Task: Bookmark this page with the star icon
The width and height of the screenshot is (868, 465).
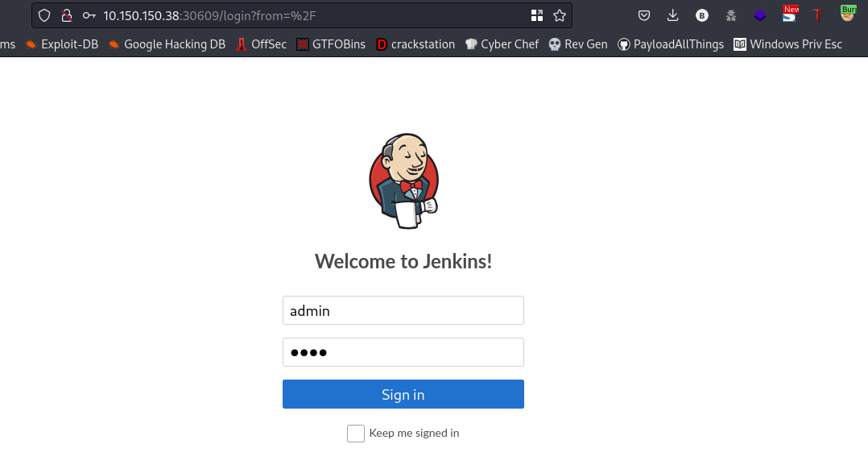Action: coord(560,15)
